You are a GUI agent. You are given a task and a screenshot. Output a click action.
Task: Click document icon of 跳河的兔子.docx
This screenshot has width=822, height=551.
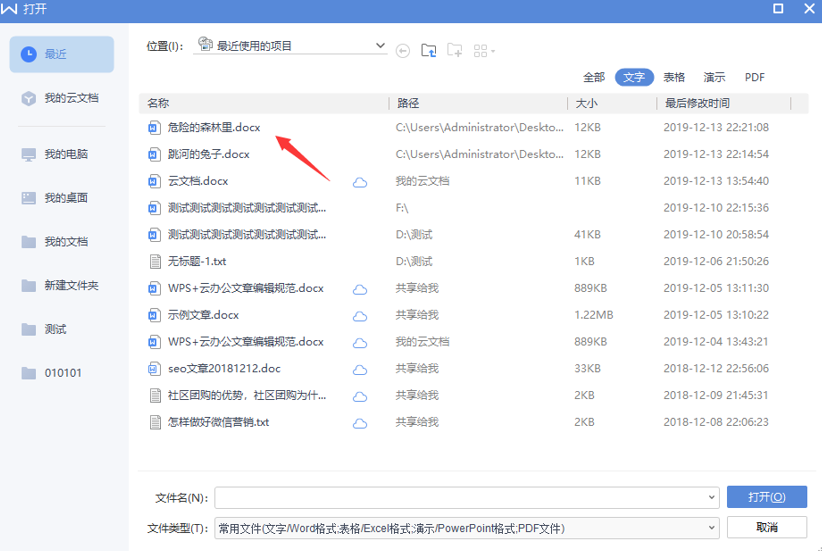pos(154,154)
